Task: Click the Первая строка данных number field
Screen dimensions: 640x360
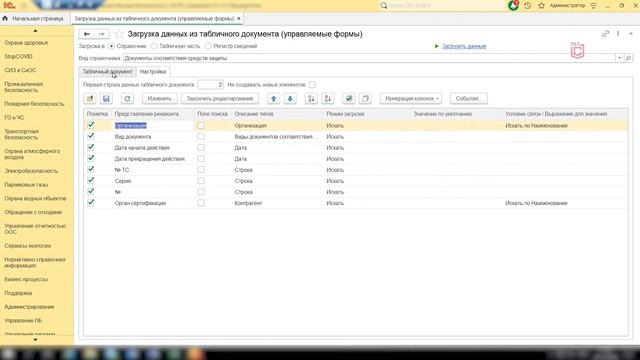Action: 210,85
